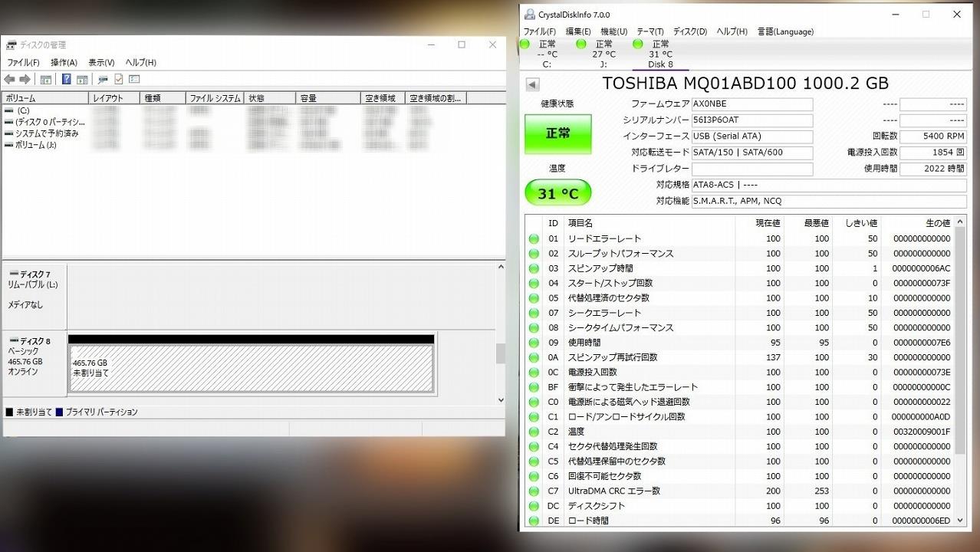Switch to the J: drive tab at 27 °C
Viewport: 980px width, 552px height.
603,54
